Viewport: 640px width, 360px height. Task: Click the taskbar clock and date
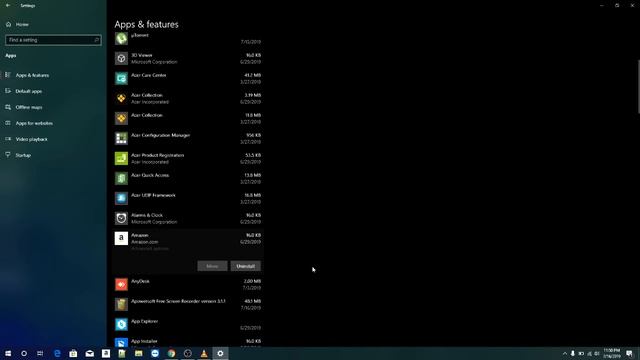click(612, 353)
